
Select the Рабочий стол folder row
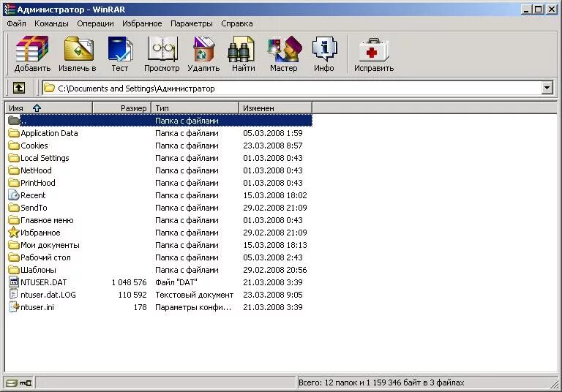[159, 257]
